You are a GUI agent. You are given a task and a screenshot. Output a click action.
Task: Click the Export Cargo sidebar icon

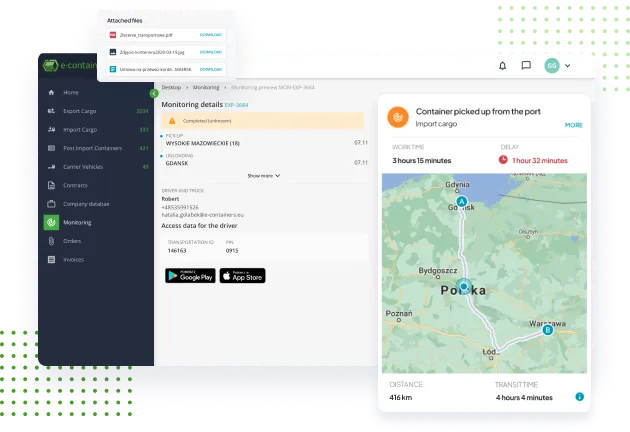point(51,111)
